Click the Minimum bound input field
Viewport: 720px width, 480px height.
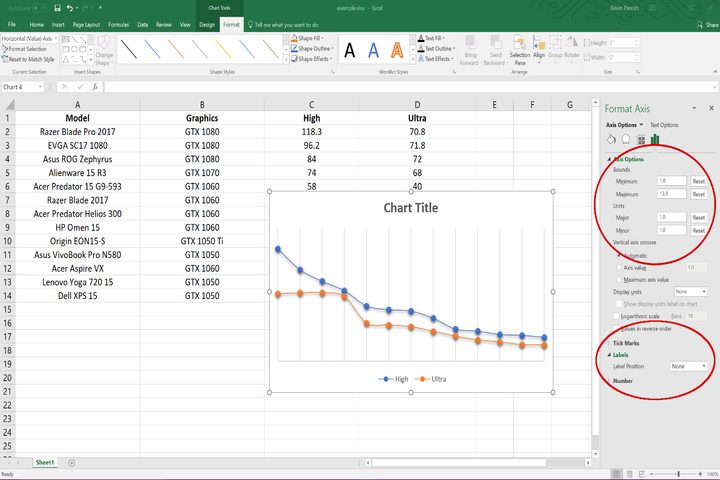(672, 181)
